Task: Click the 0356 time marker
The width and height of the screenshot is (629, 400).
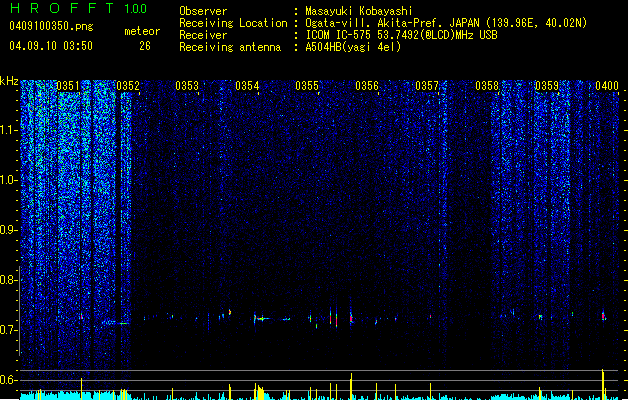Action: point(367,86)
